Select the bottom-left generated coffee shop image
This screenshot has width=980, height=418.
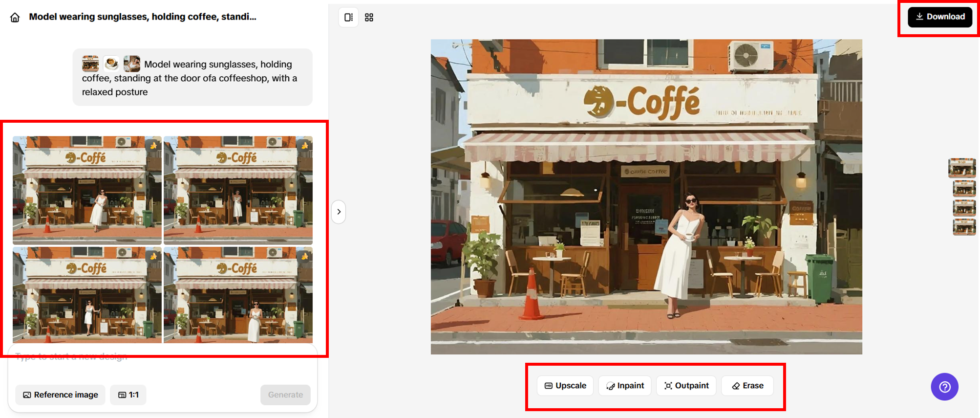87,295
